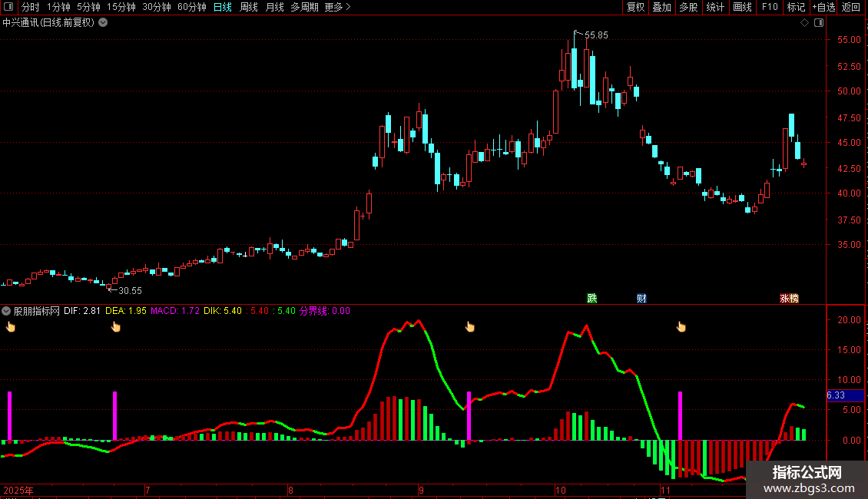This screenshot has width=868, height=499.
Task: Click the second magenta signal bar
Action: [114, 415]
